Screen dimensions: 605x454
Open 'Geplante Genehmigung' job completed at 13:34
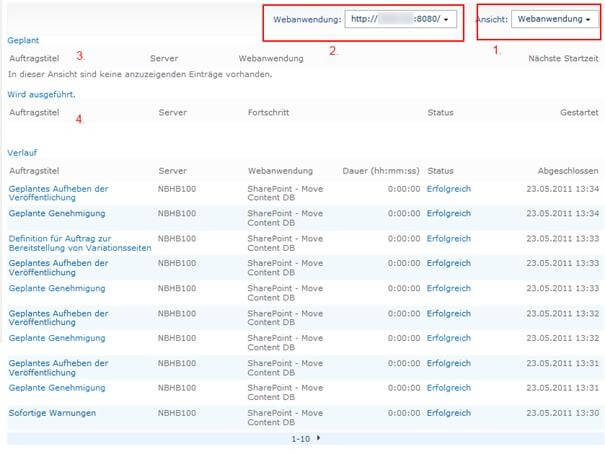click(x=57, y=213)
